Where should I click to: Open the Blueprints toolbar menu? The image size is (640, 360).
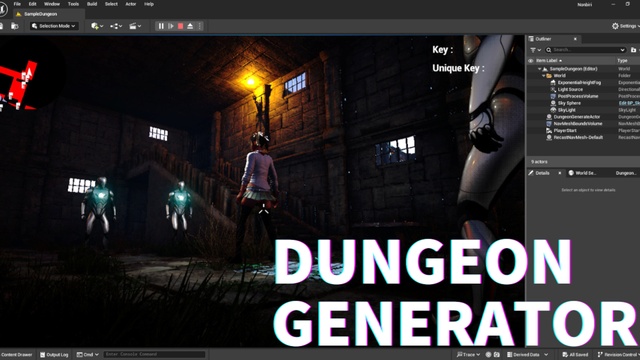coord(116,26)
